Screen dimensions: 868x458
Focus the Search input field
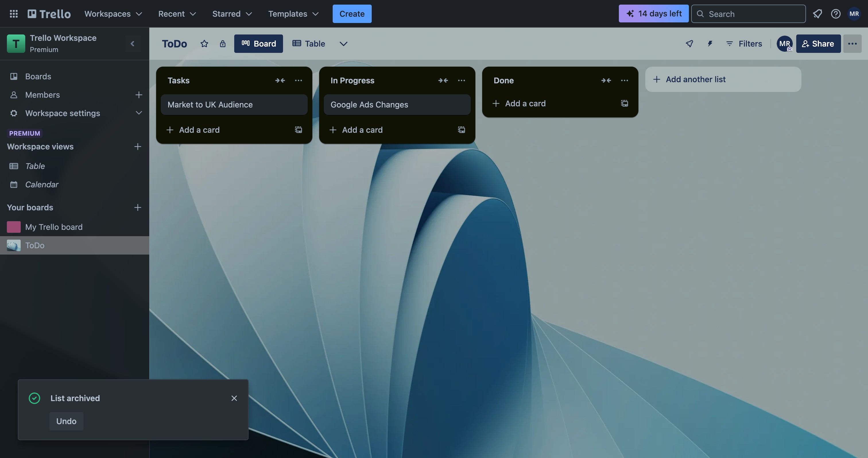748,14
